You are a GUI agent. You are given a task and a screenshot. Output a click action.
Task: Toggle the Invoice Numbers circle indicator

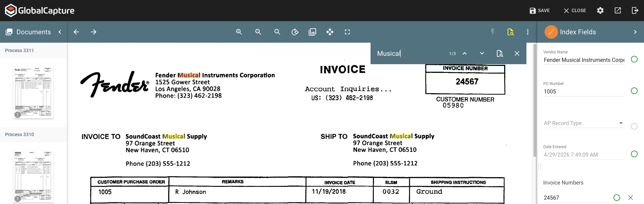coord(617,198)
